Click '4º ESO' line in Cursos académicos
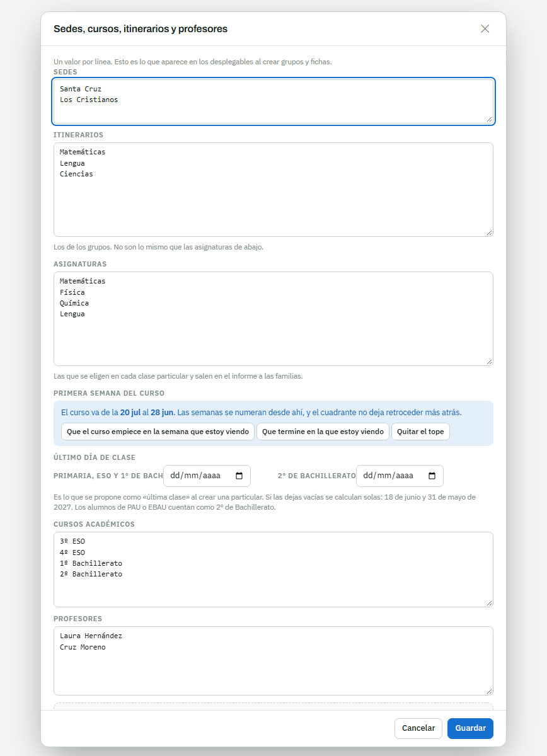 [72, 553]
